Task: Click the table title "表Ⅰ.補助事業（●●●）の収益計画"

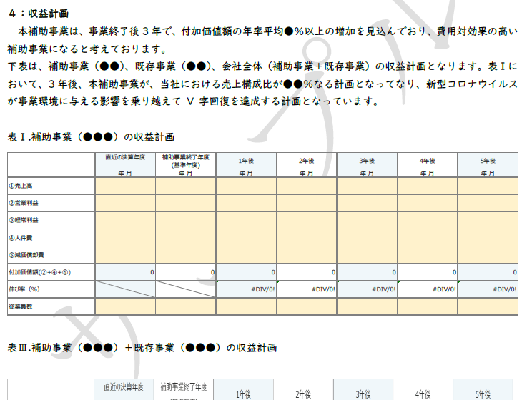Action: coord(91,137)
